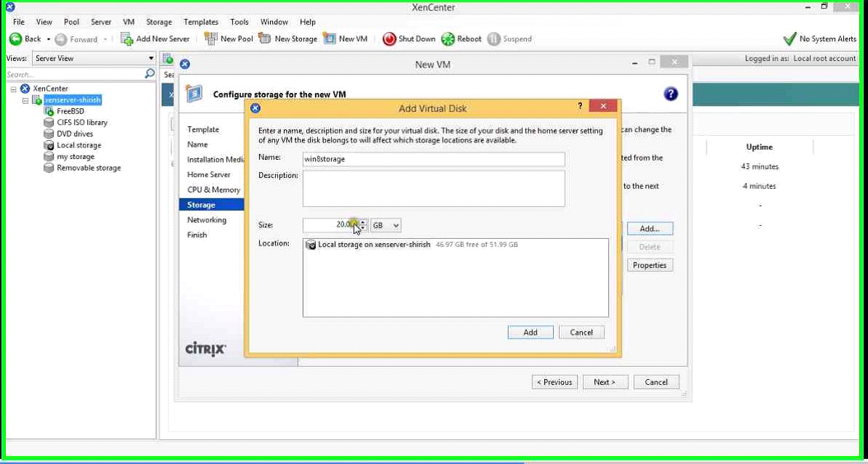Go to the Finish wizard step
868x464 pixels.
(x=197, y=235)
